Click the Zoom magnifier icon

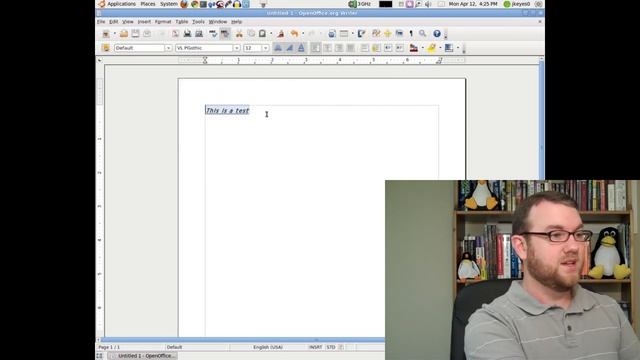tap(422, 34)
